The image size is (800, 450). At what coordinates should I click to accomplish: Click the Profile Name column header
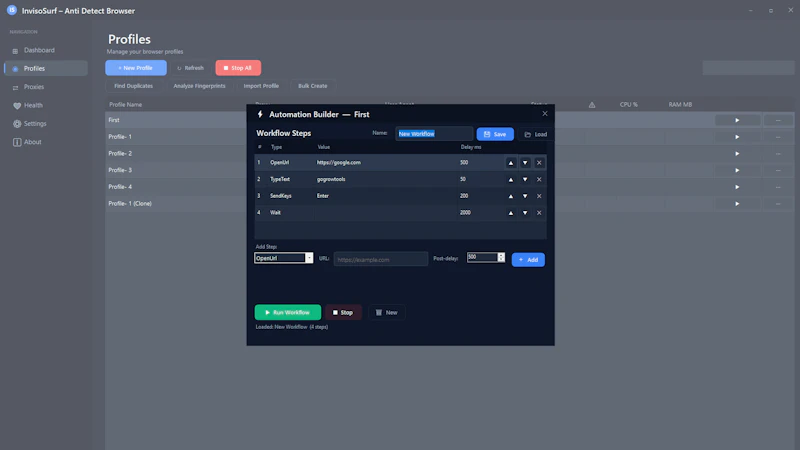[x=126, y=105]
